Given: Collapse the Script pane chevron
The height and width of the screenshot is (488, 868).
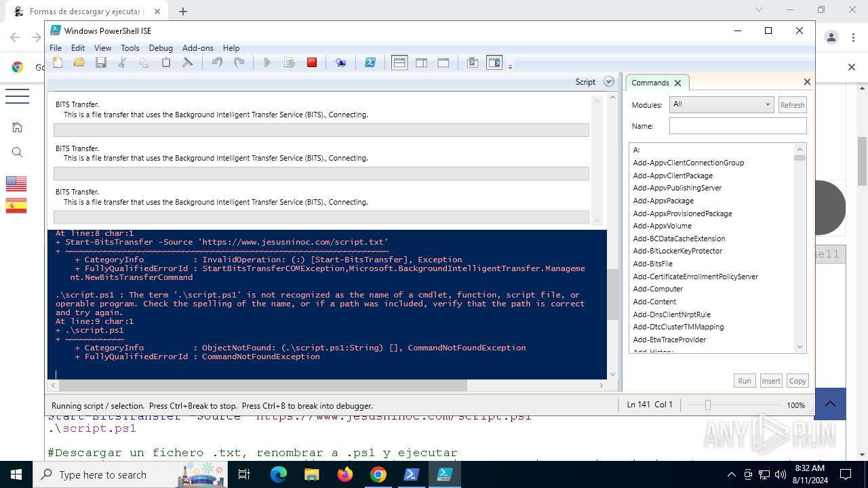Looking at the screenshot, I should coord(609,82).
